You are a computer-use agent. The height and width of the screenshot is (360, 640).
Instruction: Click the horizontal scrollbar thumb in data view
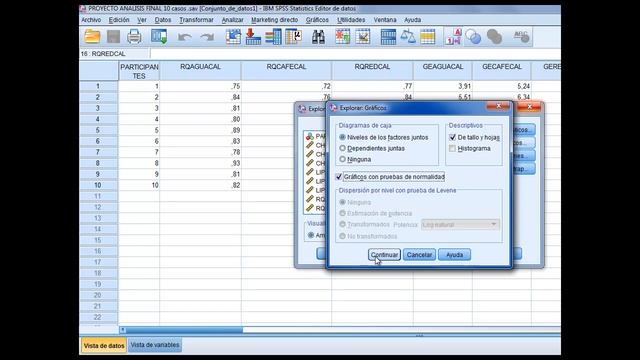pos(184,330)
